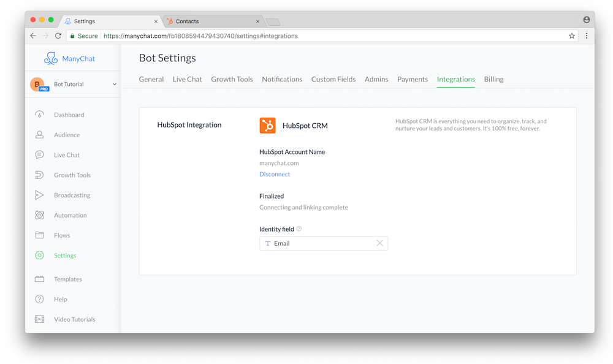Screen dimensions: 613x364
Task: Bookmark the page with the star icon
Action: click(x=571, y=36)
